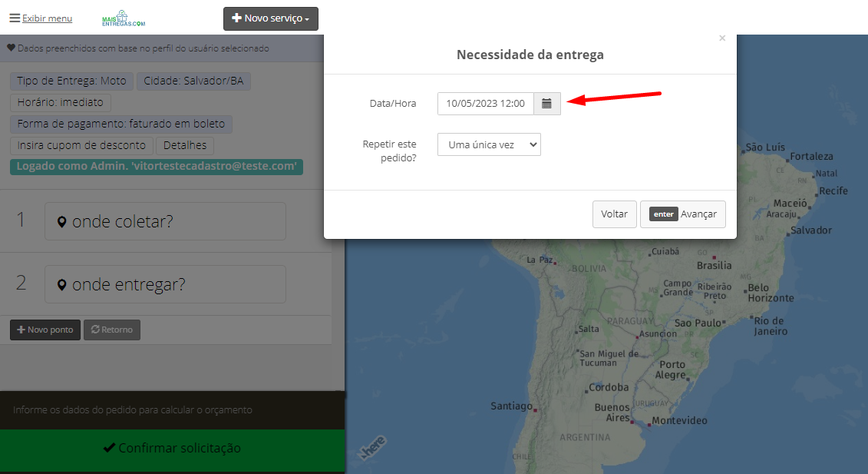
Task: Click the Cidade: Salvador/BA tag
Action: [193, 81]
